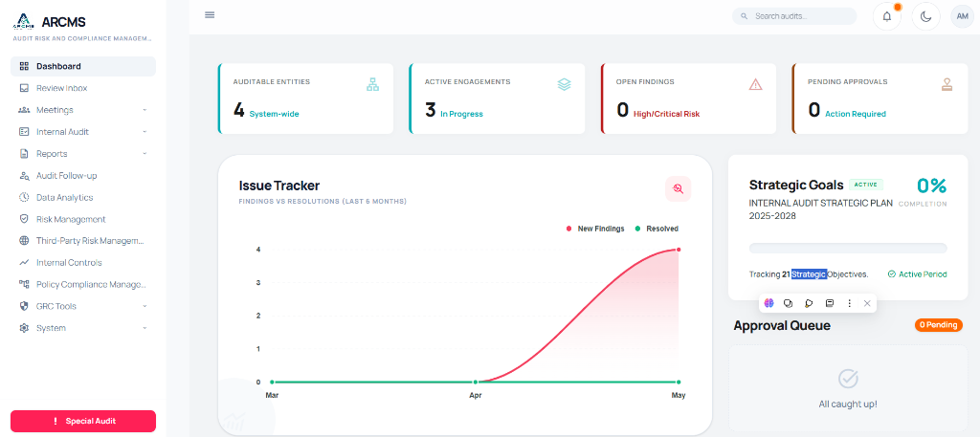Click the copy icon in popup toolbar
The image size is (980, 437).
coord(789,303)
